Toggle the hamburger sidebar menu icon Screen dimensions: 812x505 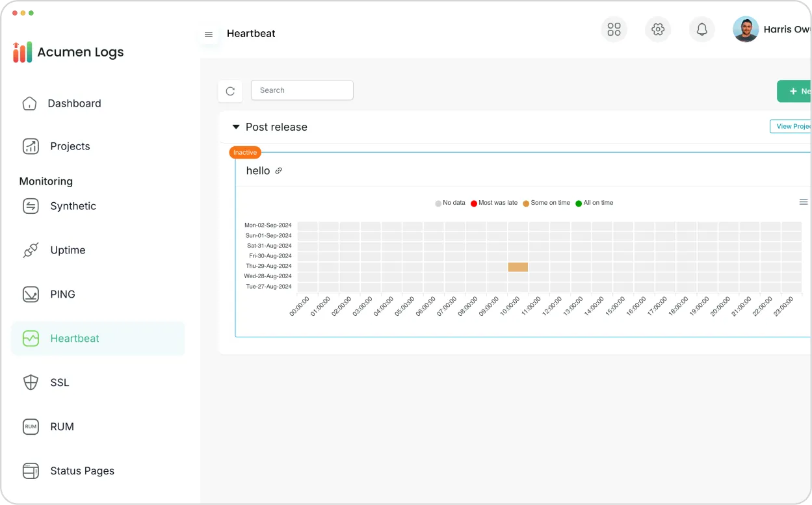[209, 34]
